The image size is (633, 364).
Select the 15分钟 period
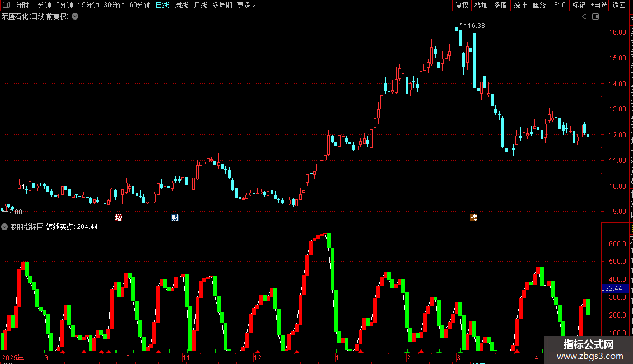point(89,5)
